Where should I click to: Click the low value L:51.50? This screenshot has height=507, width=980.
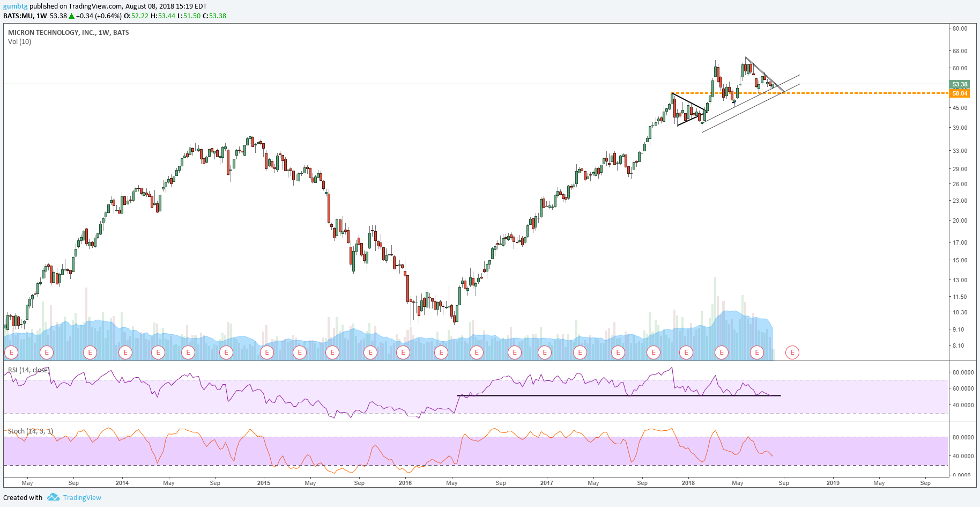(x=189, y=16)
